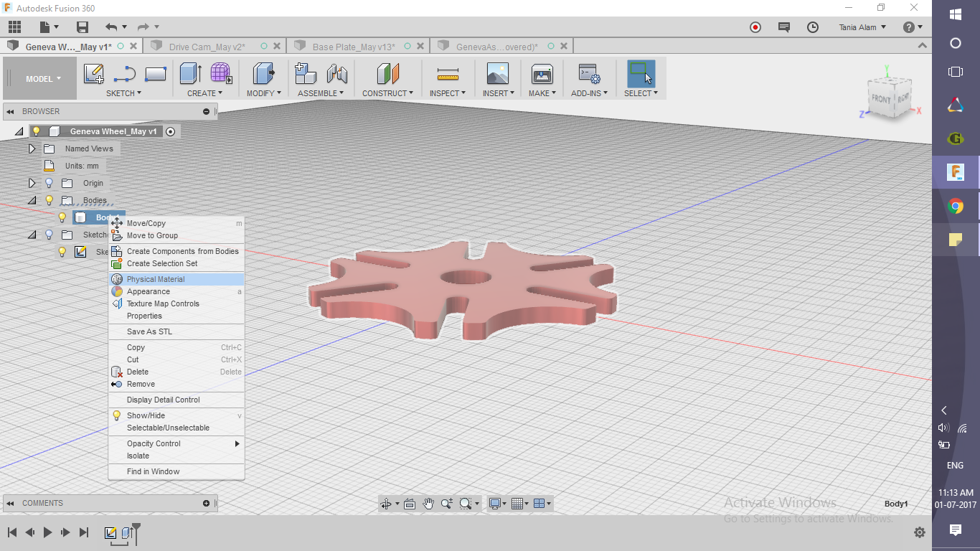Image resolution: width=980 pixels, height=551 pixels.
Task: Click the 3D Print make icon
Action: click(542, 74)
